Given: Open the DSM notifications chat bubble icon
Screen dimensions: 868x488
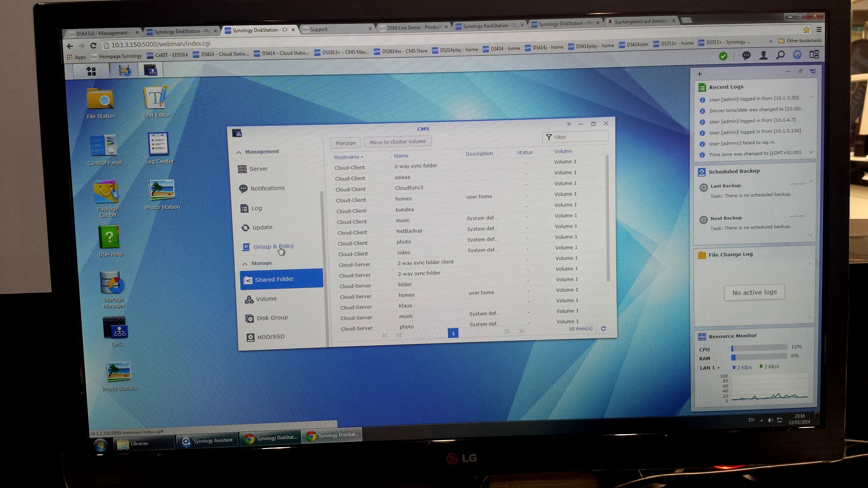Looking at the screenshot, I should click(x=746, y=56).
